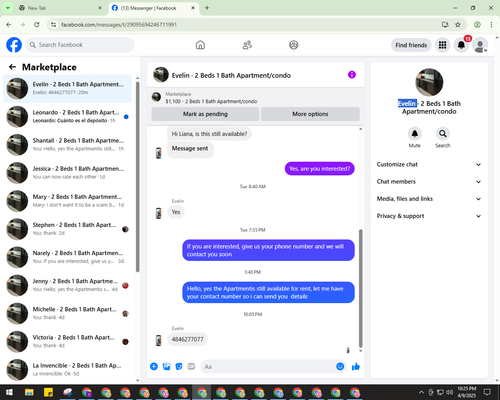Show hidden system tray icons chevron
The width and height of the screenshot is (500, 400).
[x=421, y=392]
